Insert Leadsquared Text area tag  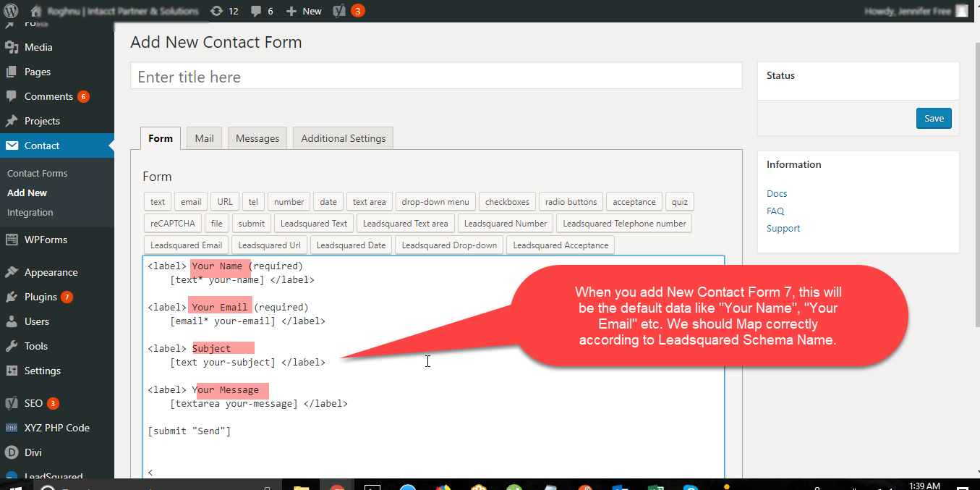405,224
